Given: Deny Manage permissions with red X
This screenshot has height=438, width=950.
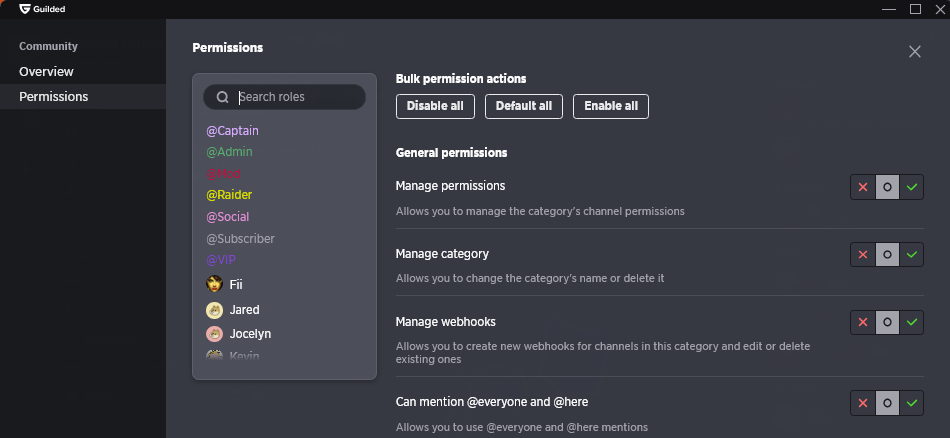Looking at the screenshot, I should (863, 187).
